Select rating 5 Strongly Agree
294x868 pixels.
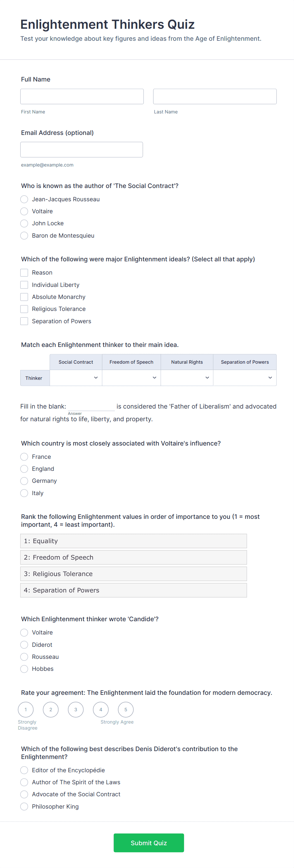126,709
